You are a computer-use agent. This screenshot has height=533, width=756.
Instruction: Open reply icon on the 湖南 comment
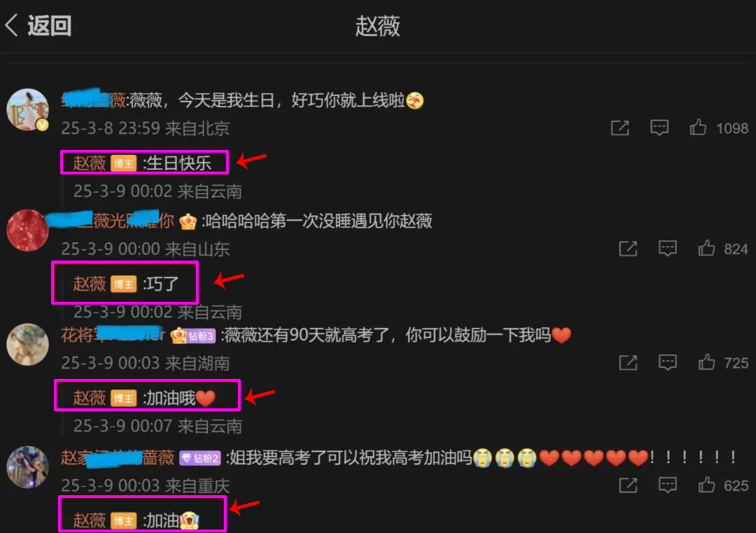coord(667,362)
